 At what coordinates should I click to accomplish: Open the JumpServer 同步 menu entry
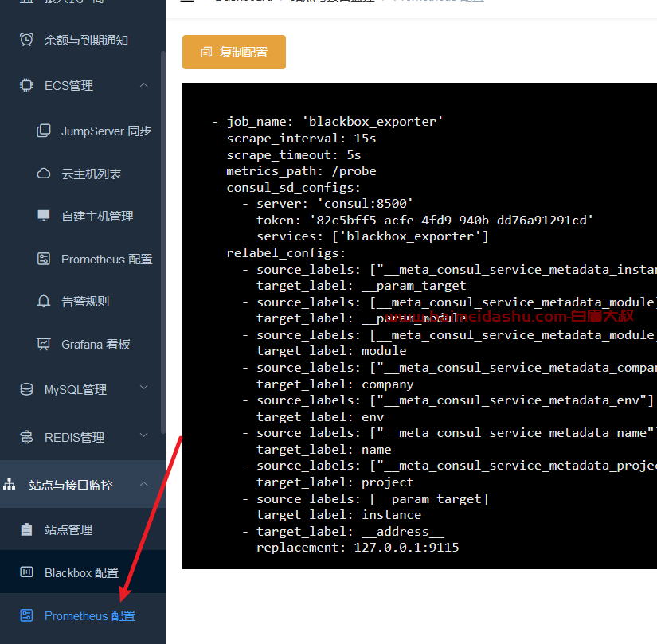(x=107, y=131)
